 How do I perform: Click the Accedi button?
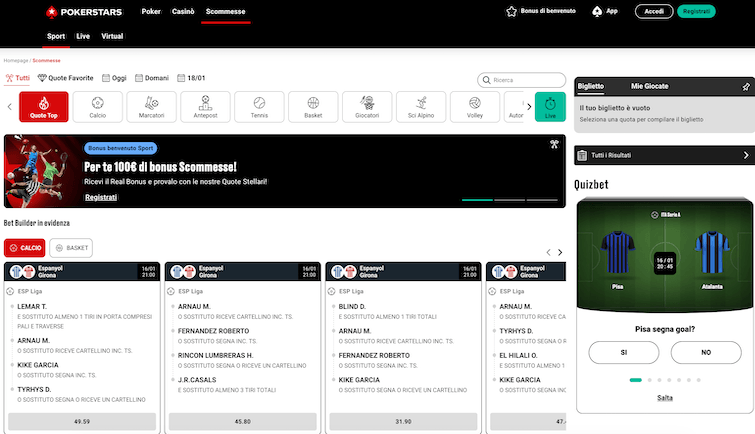coord(654,12)
